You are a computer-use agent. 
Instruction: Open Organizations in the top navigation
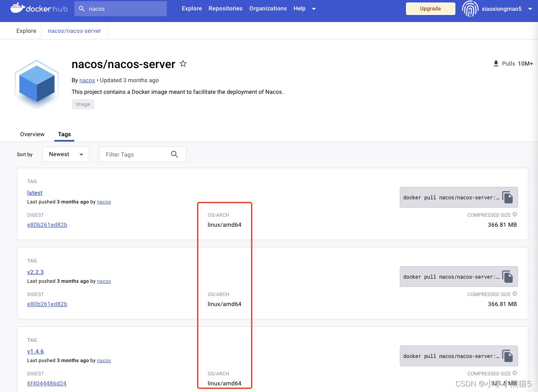(x=268, y=8)
